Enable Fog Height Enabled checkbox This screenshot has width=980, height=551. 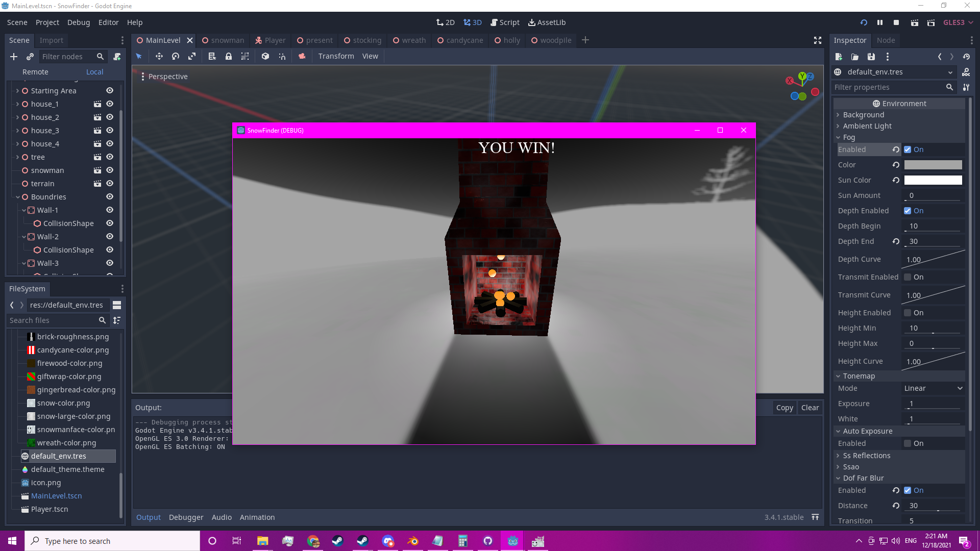click(x=908, y=313)
